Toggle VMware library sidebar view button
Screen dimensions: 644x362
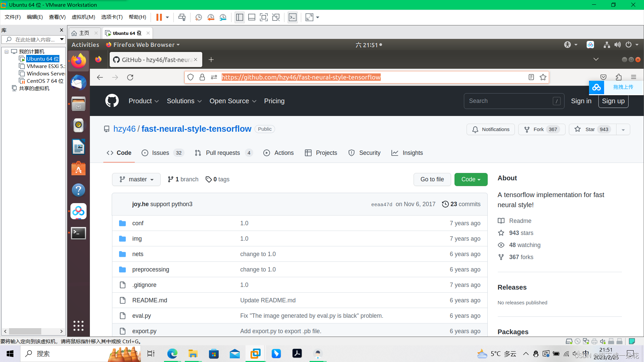click(239, 17)
